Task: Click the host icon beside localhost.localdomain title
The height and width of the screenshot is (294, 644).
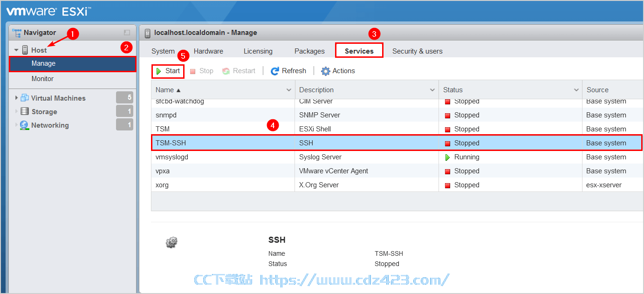Action: pyautogui.click(x=148, y=33)
